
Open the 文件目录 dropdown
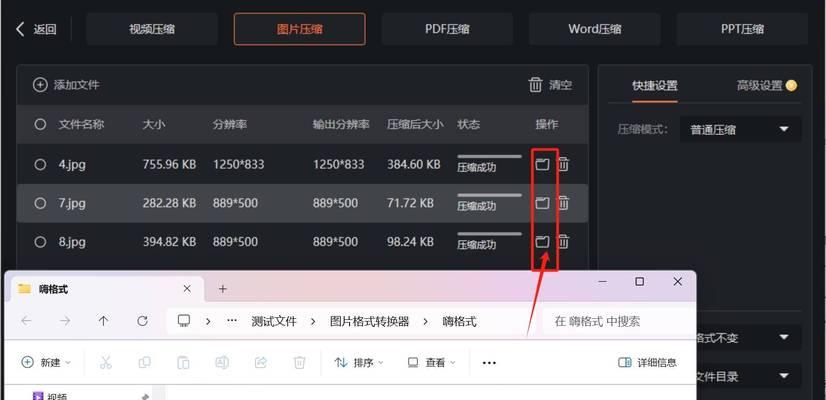click(x=749, y=377)
